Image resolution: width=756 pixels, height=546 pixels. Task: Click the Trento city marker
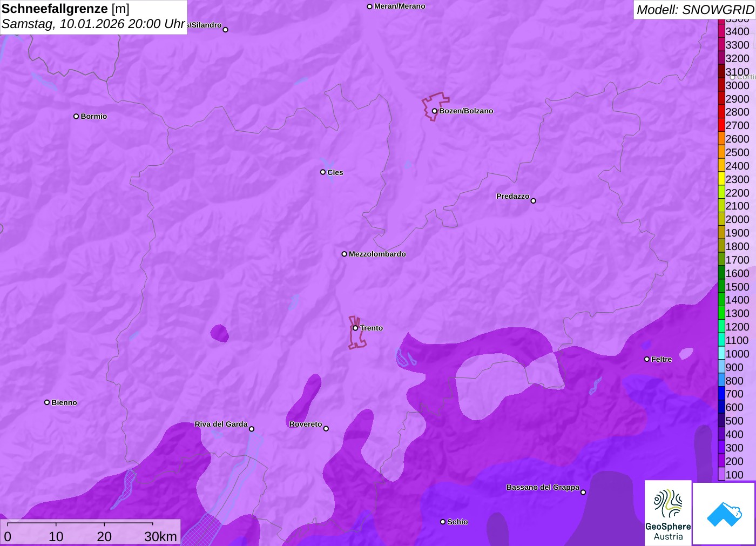[x=355, y=328]
